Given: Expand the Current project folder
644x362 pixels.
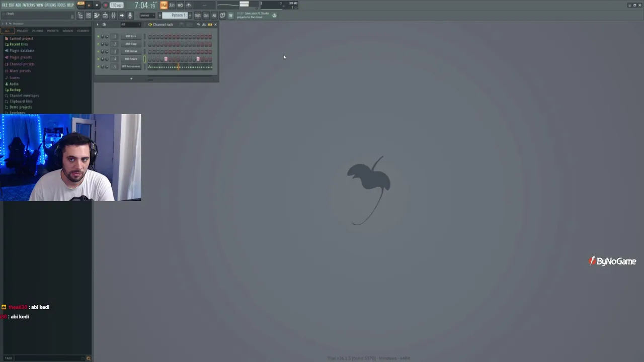Looking at the screenshot, I should point(21,39).
